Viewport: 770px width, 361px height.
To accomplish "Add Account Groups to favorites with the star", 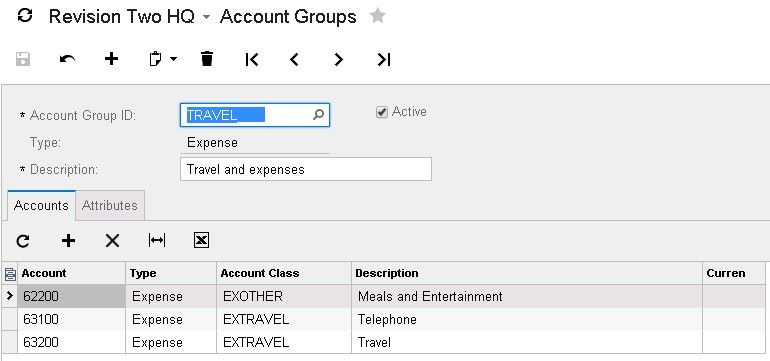I will coord(377,16).
